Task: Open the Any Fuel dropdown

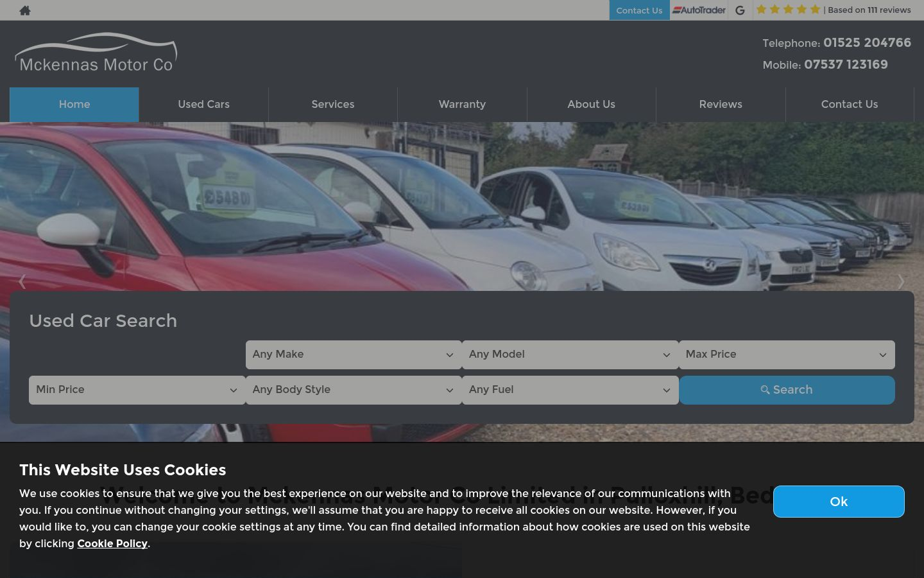Action: (570, 390)
